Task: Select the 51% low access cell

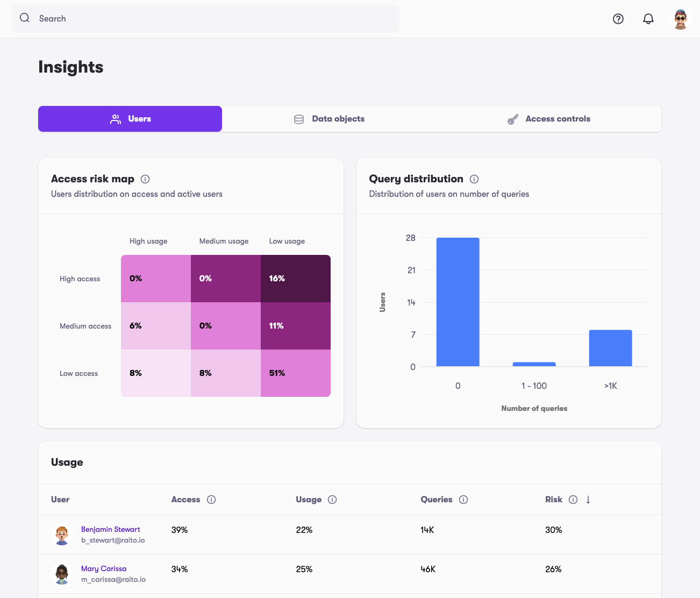Action: click(x=295, y=373)
